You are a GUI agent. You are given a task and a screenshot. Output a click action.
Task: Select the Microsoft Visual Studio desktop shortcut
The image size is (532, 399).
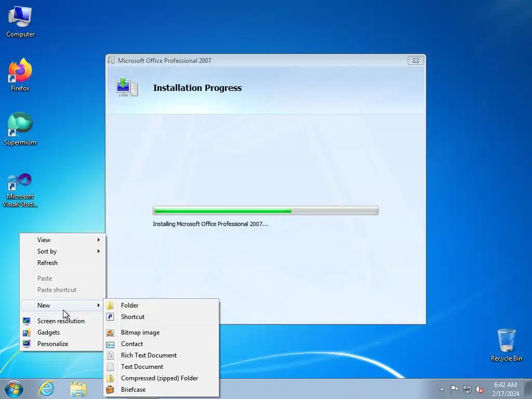point(20,190)
